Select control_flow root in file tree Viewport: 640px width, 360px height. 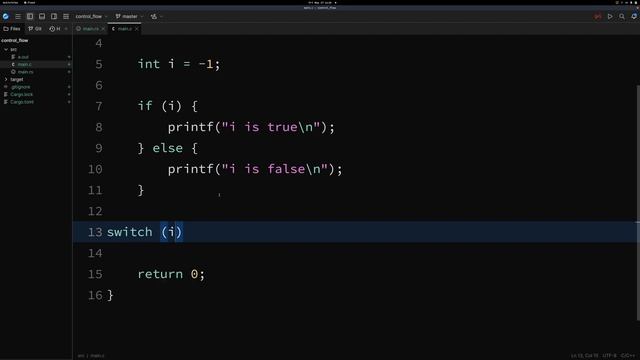[15, 40]
